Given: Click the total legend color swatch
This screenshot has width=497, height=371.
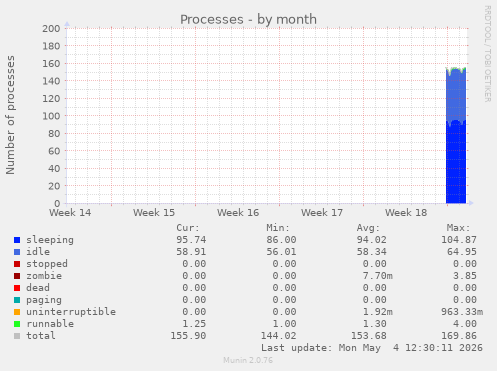Looking at the screenshot, I should (x=17, y=336).
